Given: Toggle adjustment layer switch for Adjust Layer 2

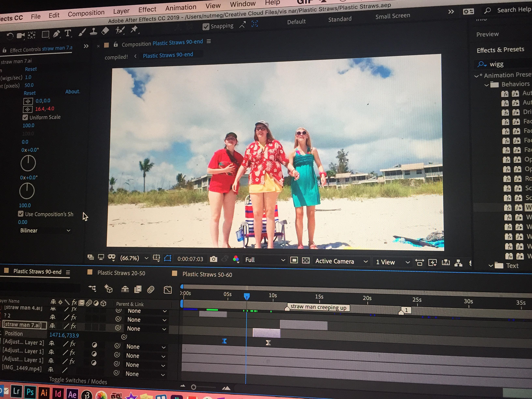Looking at the screenshot, I should pyautogui.click(x=94, y=345).
